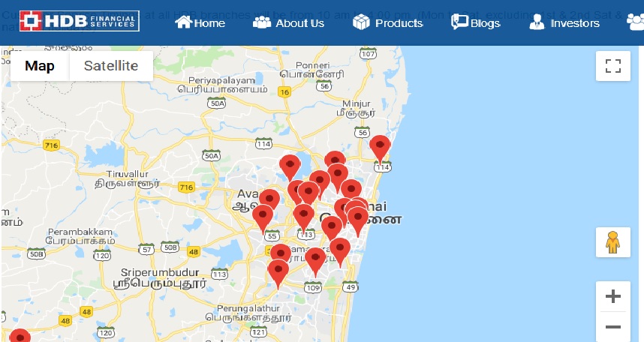
Task: Open the Home menu item
Action: pos(200,22)
